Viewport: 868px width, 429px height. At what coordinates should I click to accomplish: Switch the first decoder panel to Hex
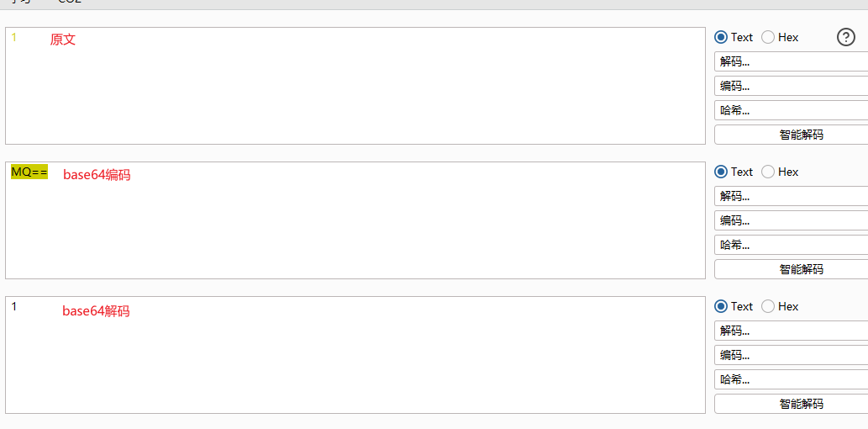pyautogui.click(x=768, y=37)
